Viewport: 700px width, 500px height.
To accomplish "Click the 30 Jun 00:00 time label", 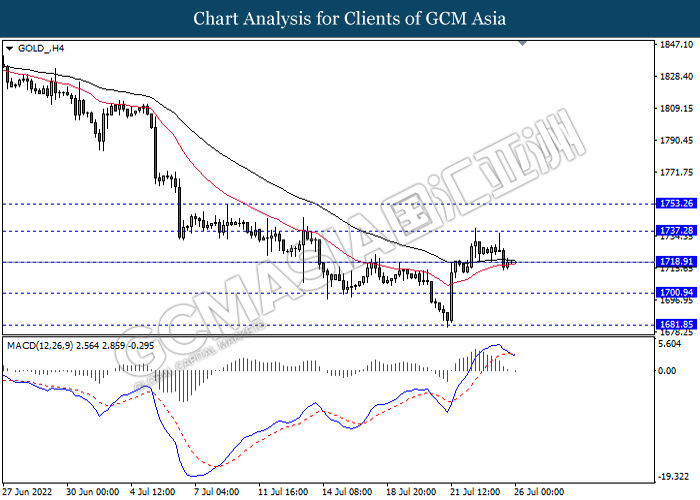I will 92,492.
